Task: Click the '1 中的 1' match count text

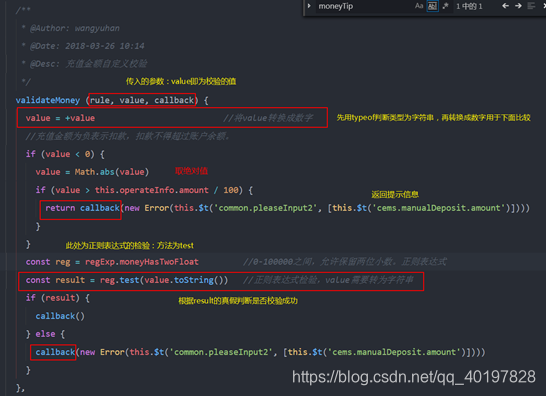Action: pos(469,6)
